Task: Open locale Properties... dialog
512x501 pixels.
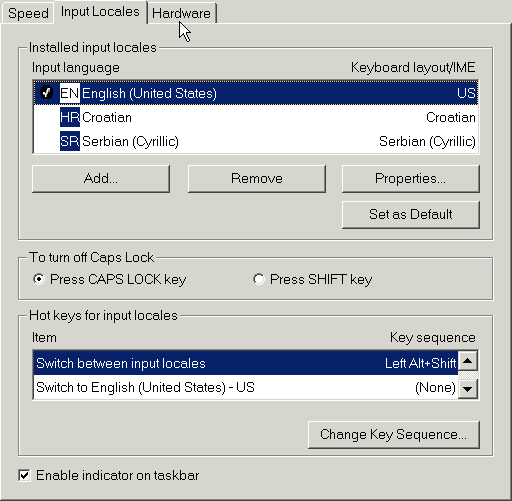Action: (x=411, y=178)
